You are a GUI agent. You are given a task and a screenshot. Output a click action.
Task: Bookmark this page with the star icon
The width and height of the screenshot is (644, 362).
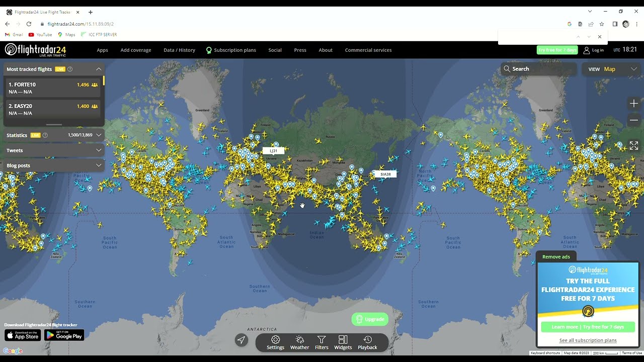coord(602,24)
